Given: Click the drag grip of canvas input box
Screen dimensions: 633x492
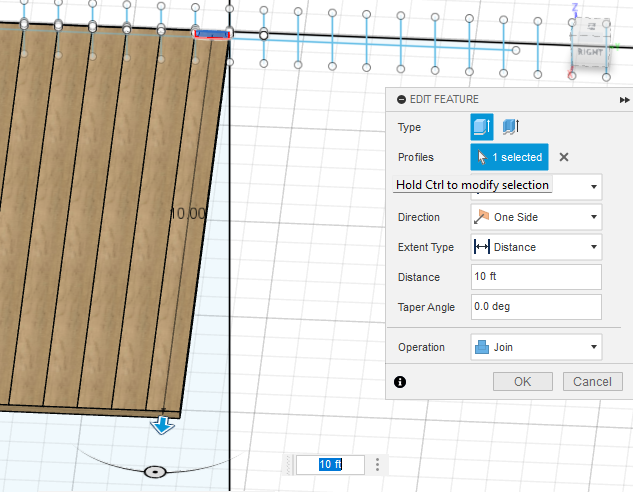Looking at the screenshot, I should pos(288,465).
